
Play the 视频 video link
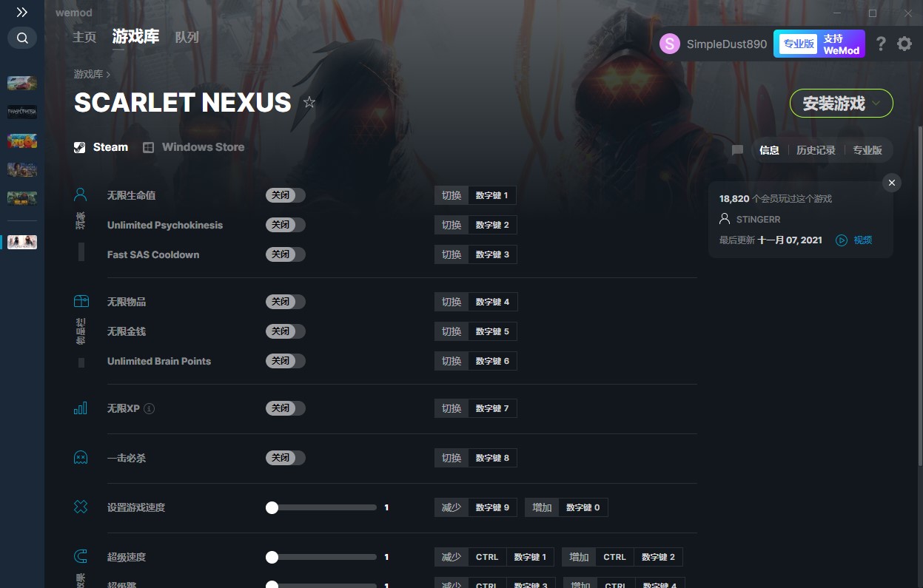[x=854, y=240]
